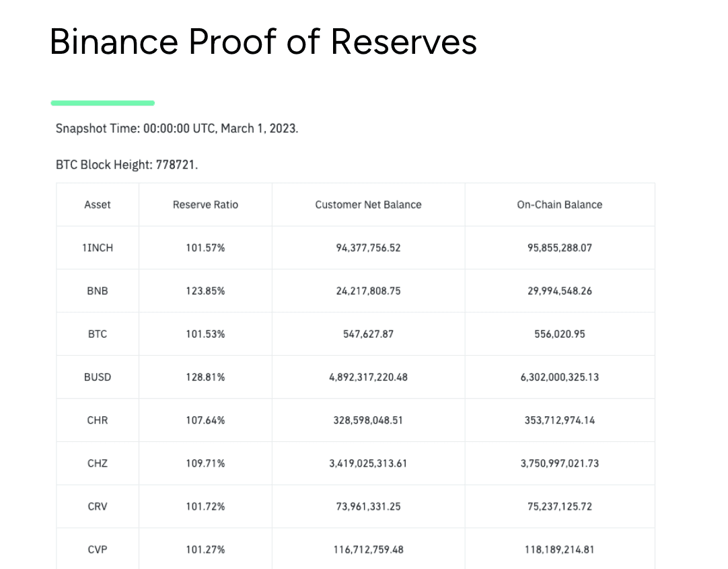Viewport: 728px width, 569px height.
Task: Select the Customer Net Balance column header
Action: [x=368, y=204]
